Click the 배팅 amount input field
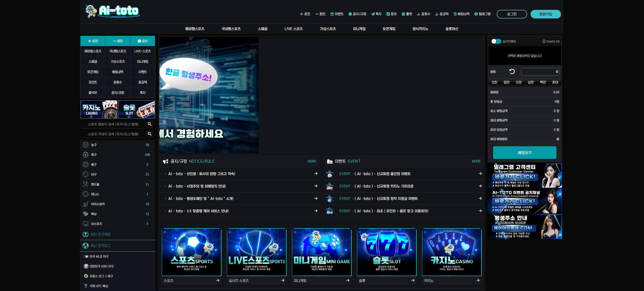The height and width of the screenshot is (291, 644). pyautogui.click(x=540, y=72)
